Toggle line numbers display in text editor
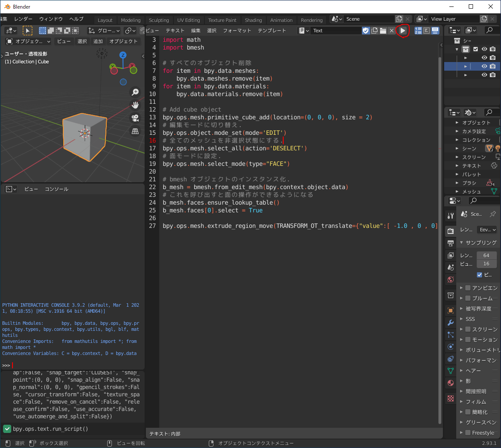501x448 pixels. (418, 31)
